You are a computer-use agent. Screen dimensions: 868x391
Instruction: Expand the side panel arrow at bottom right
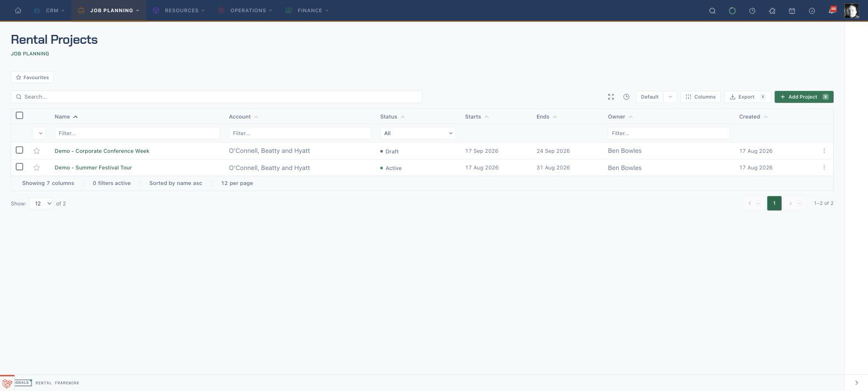[x=856, y=383]
